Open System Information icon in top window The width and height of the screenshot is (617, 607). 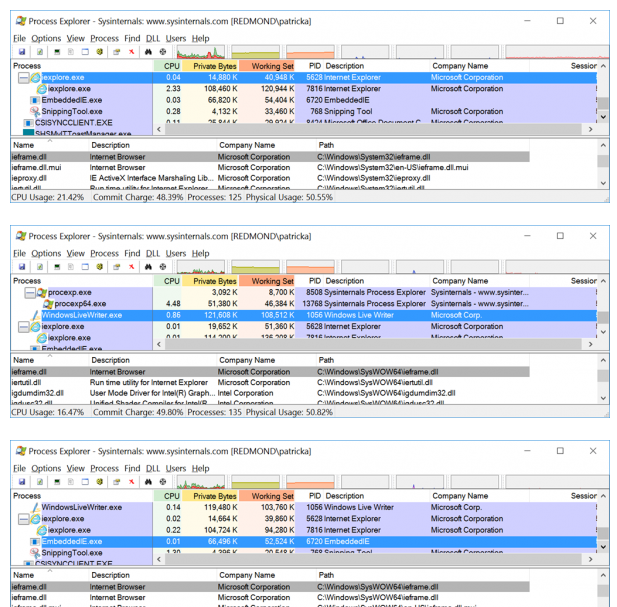(57, 52)
